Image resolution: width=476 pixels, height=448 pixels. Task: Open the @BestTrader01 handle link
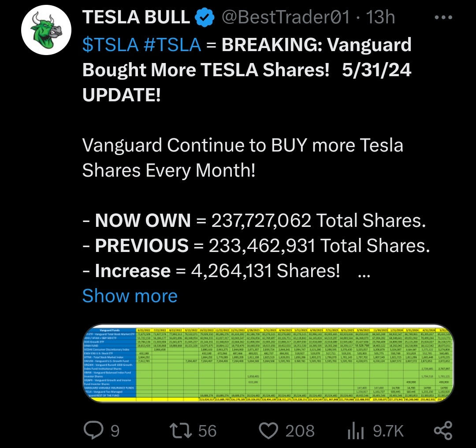(x=286, y=18)
